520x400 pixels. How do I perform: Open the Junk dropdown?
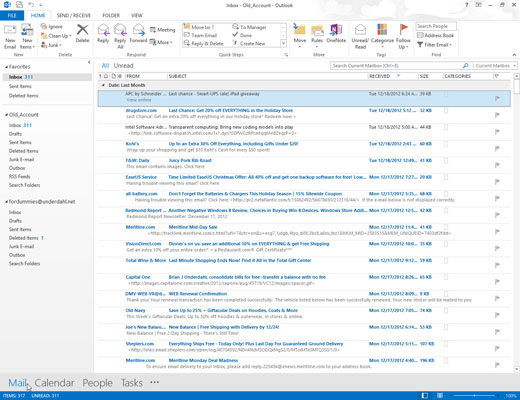[x=51, y=45]
